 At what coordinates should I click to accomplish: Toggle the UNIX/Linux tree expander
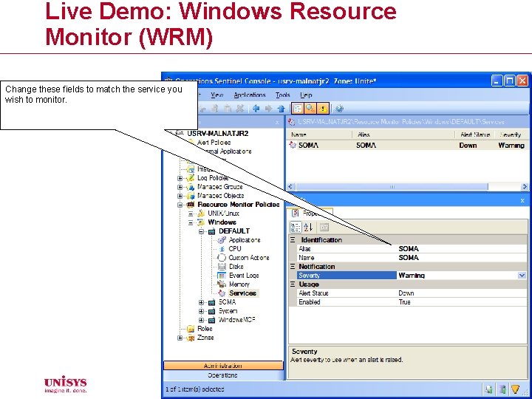click(x=191, y=214)
